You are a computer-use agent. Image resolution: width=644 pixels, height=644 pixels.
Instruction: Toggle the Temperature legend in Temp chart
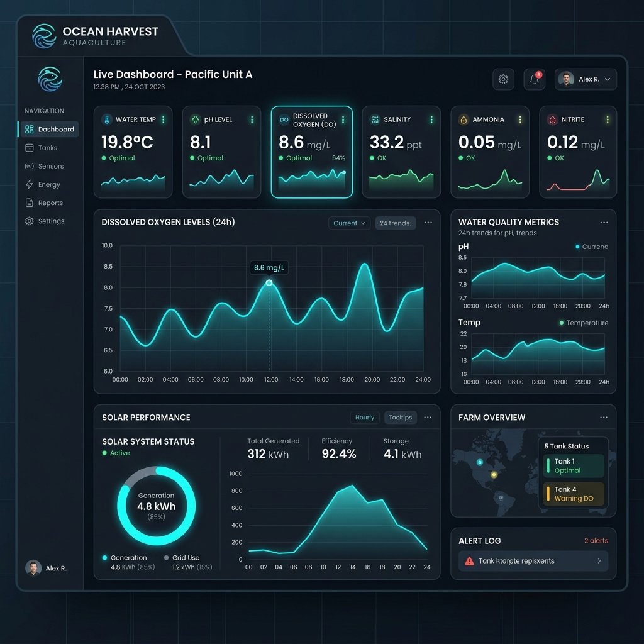(x=584, y=323)
